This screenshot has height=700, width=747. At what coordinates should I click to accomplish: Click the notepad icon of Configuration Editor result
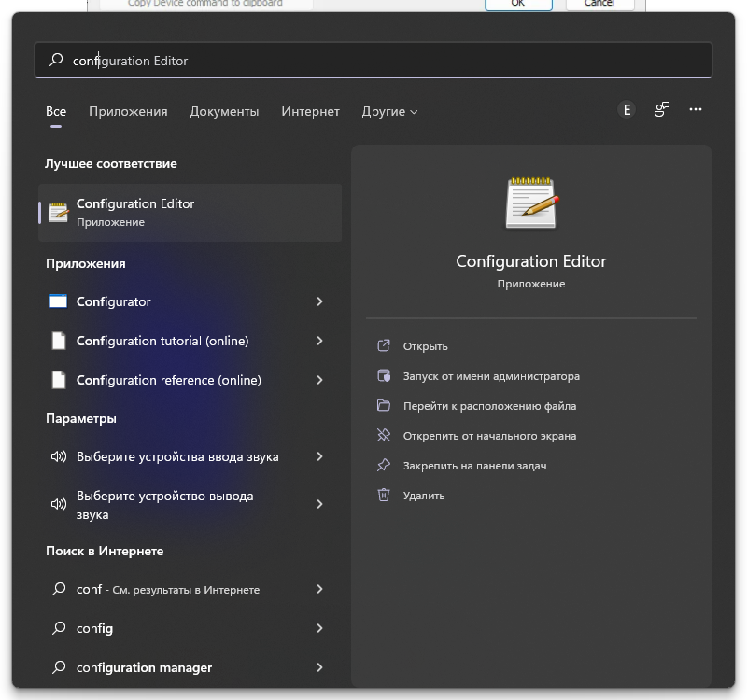coord(59,213)
